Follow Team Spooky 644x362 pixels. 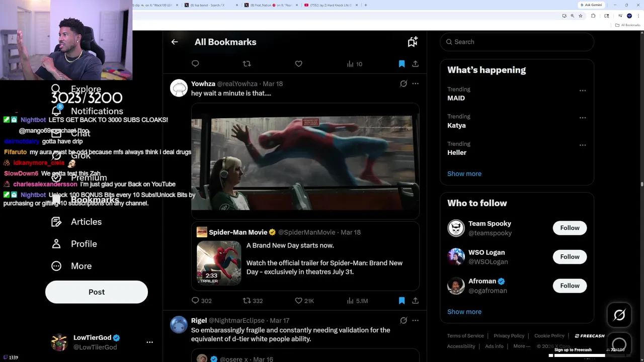point(570,228)
